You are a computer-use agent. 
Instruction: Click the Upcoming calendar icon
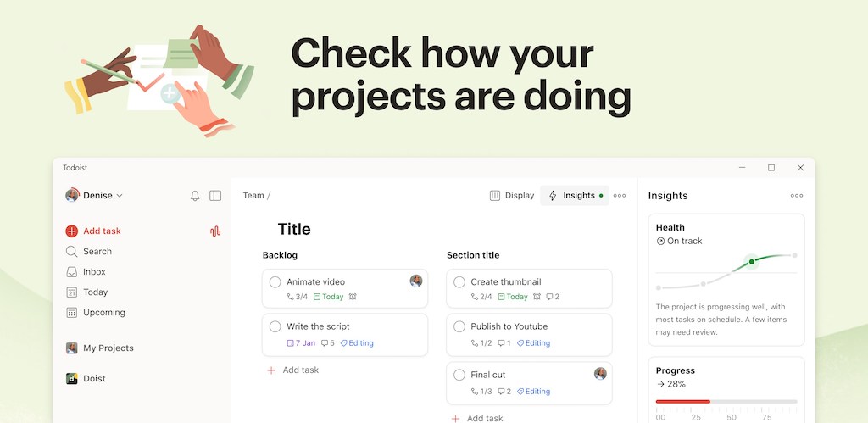click(x=72, y=313)
